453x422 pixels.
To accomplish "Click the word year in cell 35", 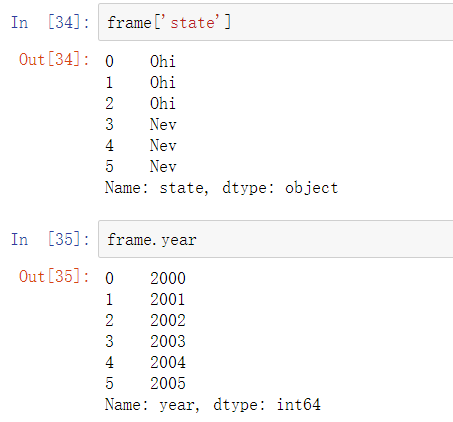I will pos(179,240).
